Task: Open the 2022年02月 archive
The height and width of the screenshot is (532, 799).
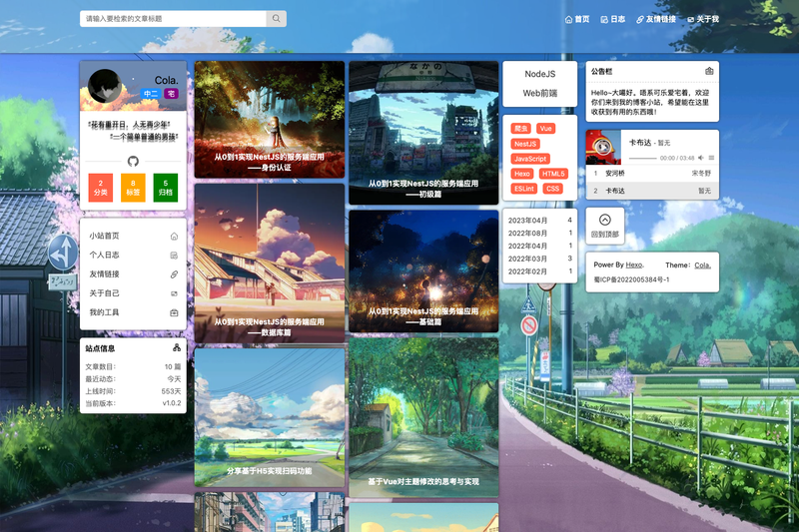Action: click(x=539, y=271)
